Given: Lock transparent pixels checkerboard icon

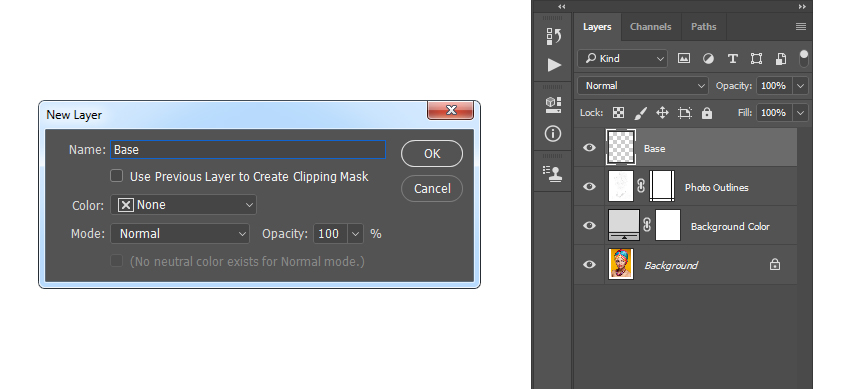Looking at the screenshot, I should pyautogui.click(x=618, y=113).
